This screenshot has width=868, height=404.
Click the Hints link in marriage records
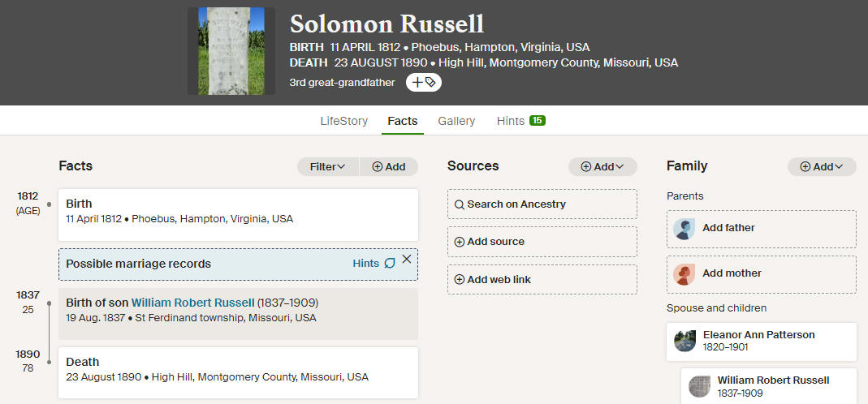[x=366, y=264]
